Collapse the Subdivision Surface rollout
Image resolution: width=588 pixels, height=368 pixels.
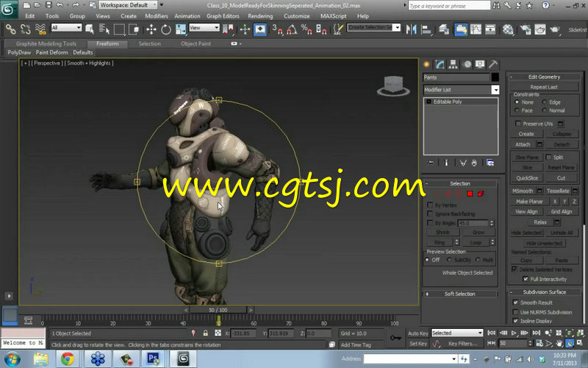pyautogui.click(x=544, y=291)
